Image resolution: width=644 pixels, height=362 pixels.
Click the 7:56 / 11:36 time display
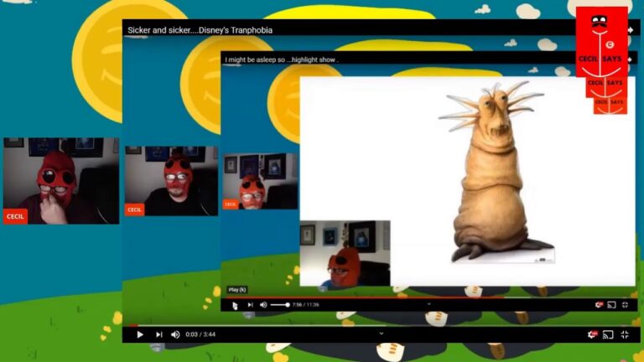click(x=305, y=304)
